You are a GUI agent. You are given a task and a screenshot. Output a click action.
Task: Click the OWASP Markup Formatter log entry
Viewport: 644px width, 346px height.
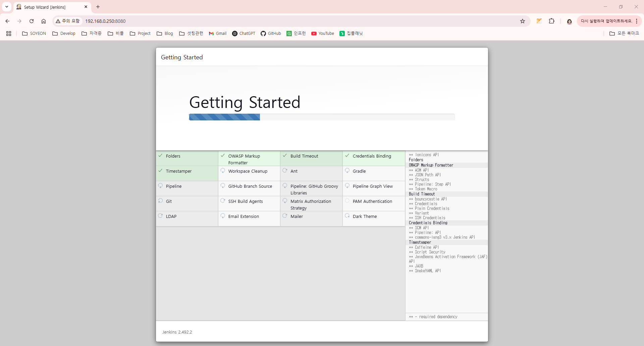coord(431,165)
